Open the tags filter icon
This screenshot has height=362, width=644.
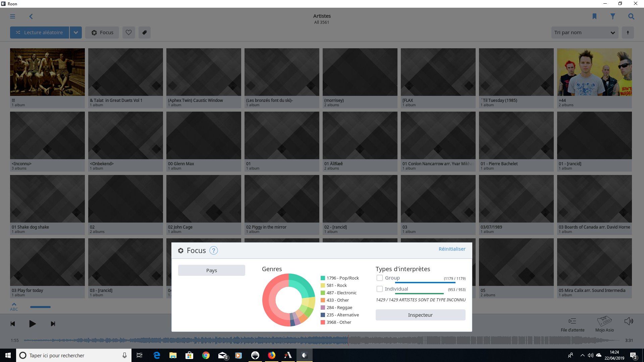(x=145, y=33)
